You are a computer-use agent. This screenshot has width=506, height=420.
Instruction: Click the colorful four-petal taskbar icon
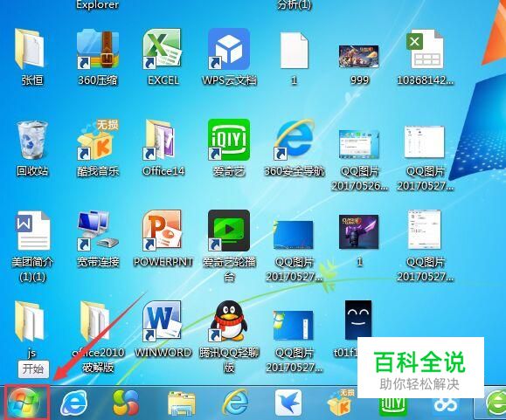pos(126,403)
